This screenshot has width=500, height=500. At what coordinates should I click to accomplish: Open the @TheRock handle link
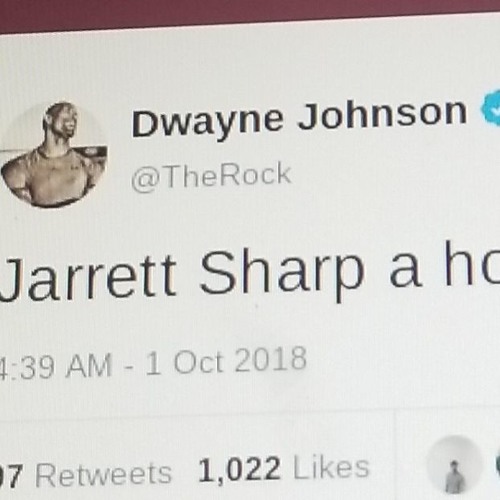coord(211,177)
